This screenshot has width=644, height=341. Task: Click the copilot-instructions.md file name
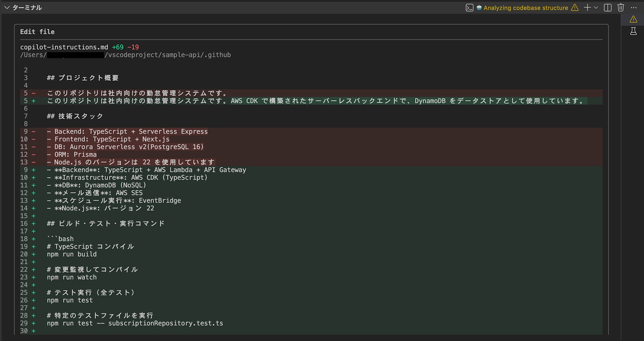coord(64,47)
